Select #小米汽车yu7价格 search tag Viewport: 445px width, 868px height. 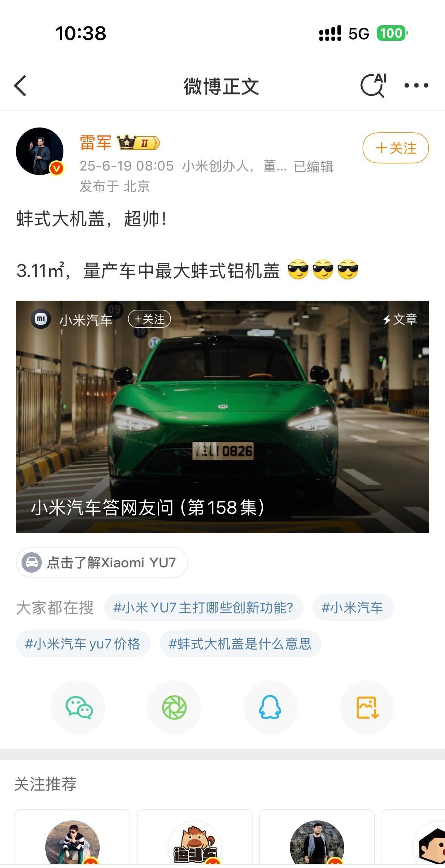pos(83,644)
